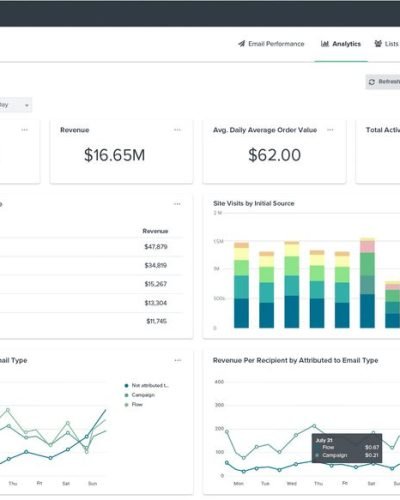This screenshot has height=500, width=400.
Task: Click the July 21 tooltip in chart
Action: pos(347,448)
